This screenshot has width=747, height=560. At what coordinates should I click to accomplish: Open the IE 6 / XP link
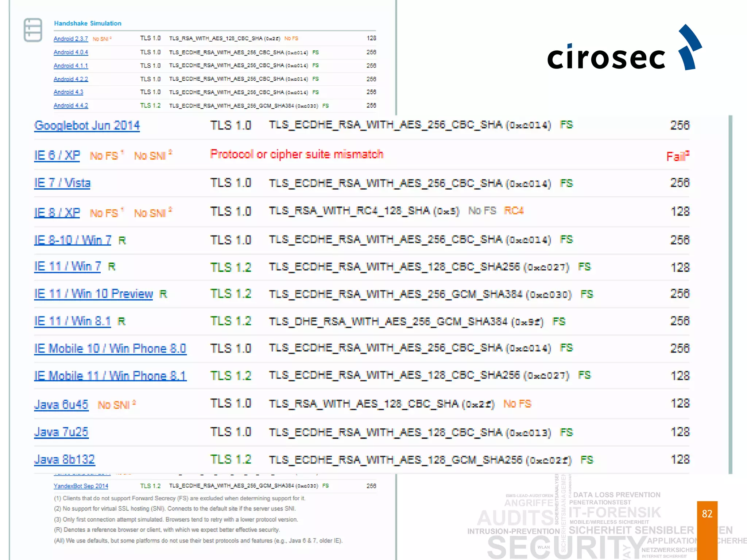click(57, 156)
